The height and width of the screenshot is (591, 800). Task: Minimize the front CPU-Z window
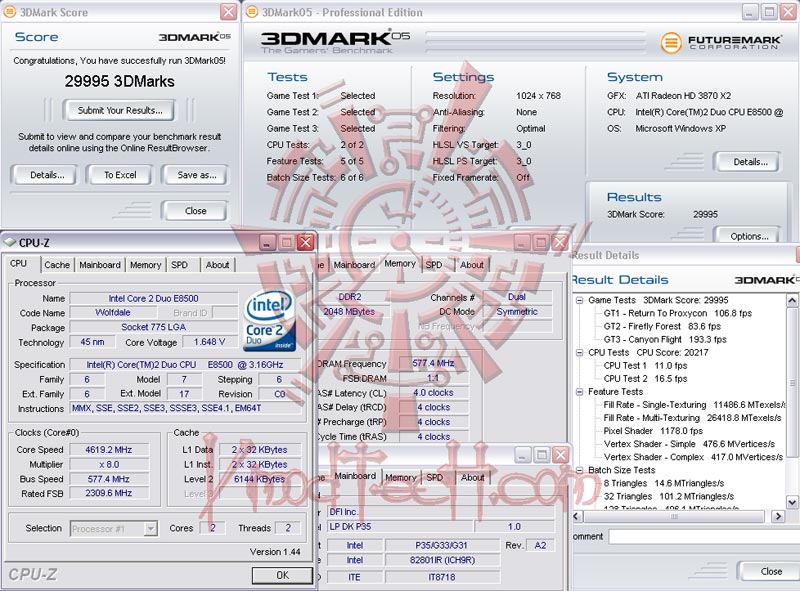point(267,242)
